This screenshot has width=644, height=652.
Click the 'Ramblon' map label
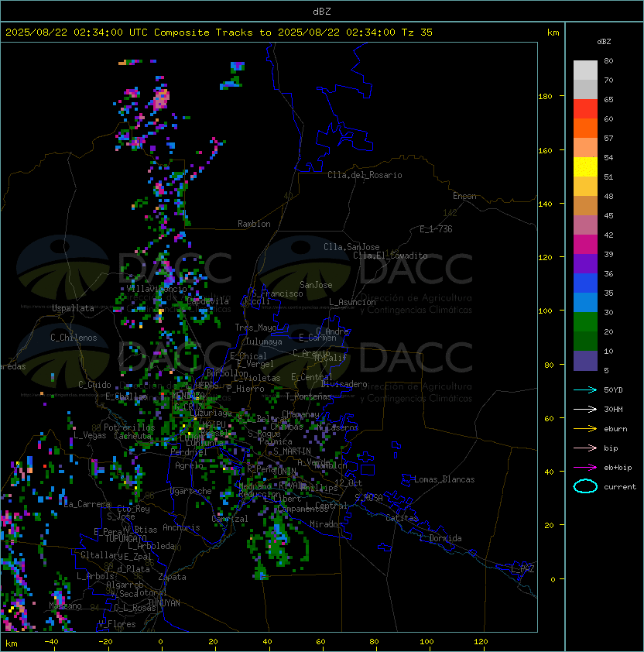click(x=254, y=224)
